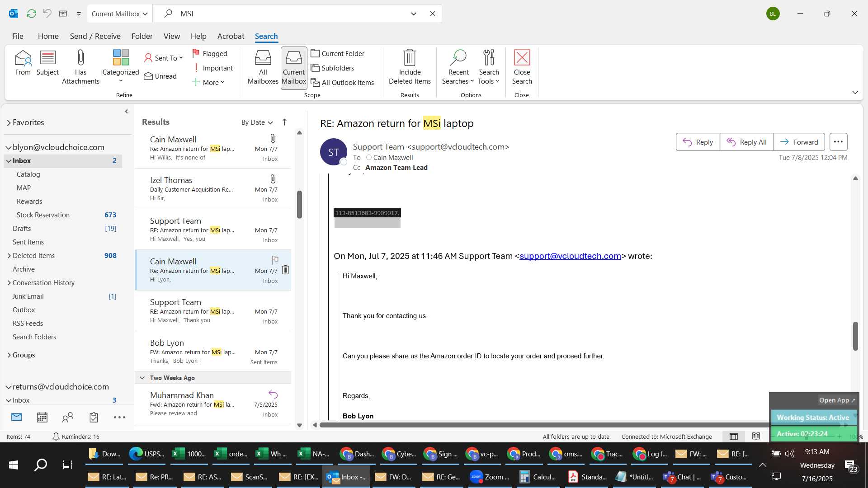Switch to the View ribbon tab
The width and height of the screenshot is (868, 488).
pyautogui.click(x=171, y=36)
